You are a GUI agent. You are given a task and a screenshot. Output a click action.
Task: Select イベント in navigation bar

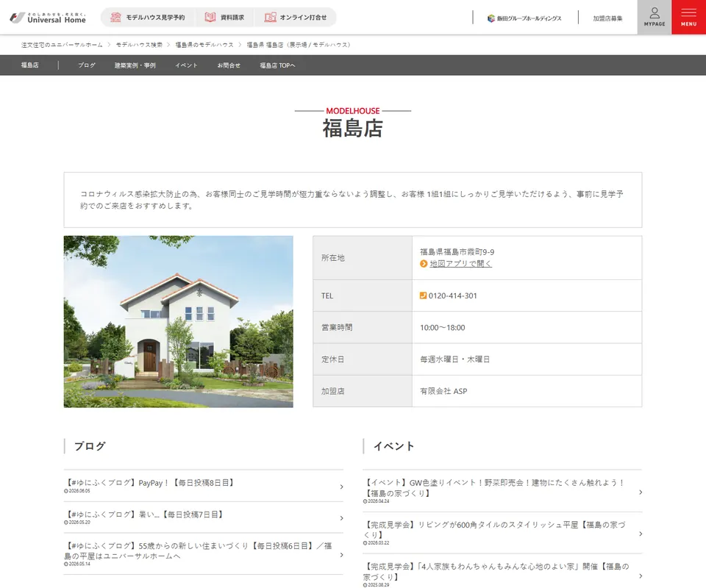tap(186, 65)
